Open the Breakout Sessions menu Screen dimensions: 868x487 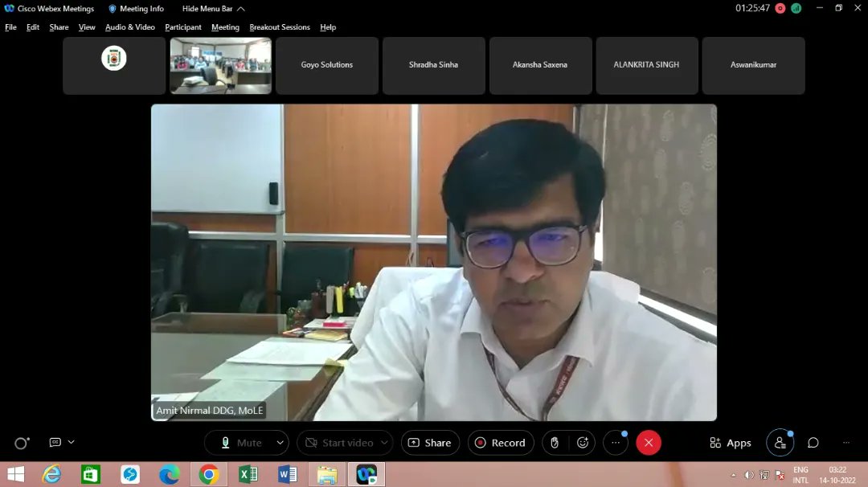coord(280,27)
